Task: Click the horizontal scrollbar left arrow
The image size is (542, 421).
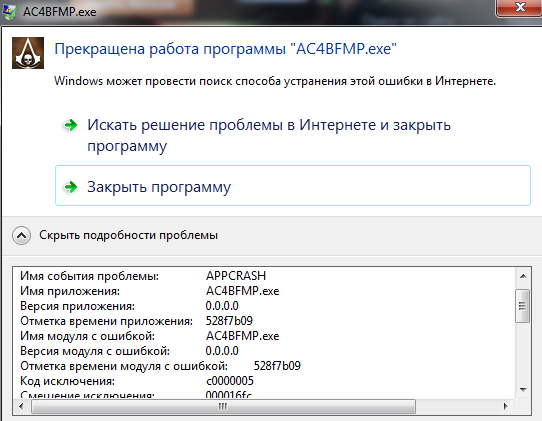Action: pos(21,406)
